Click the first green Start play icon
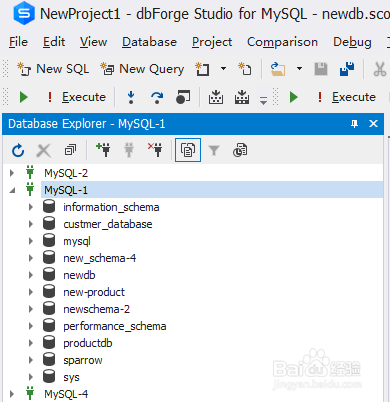390x402 pixels. (24, 97)
